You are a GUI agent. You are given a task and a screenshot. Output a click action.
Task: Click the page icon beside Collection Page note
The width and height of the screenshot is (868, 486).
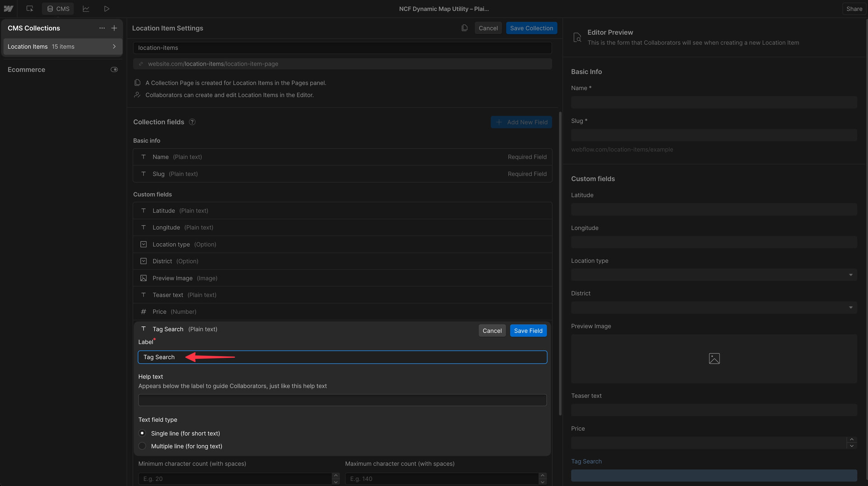coord(137,83)
